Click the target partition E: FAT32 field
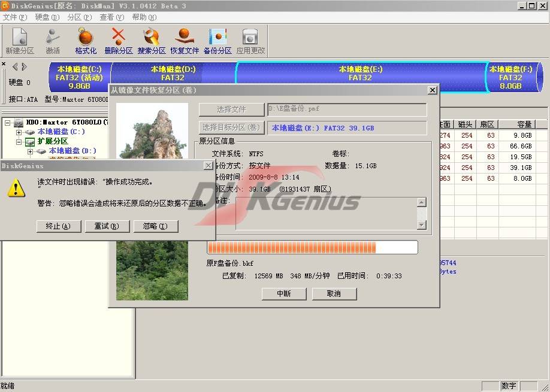The image size is (550, 392). coord(347,128)
